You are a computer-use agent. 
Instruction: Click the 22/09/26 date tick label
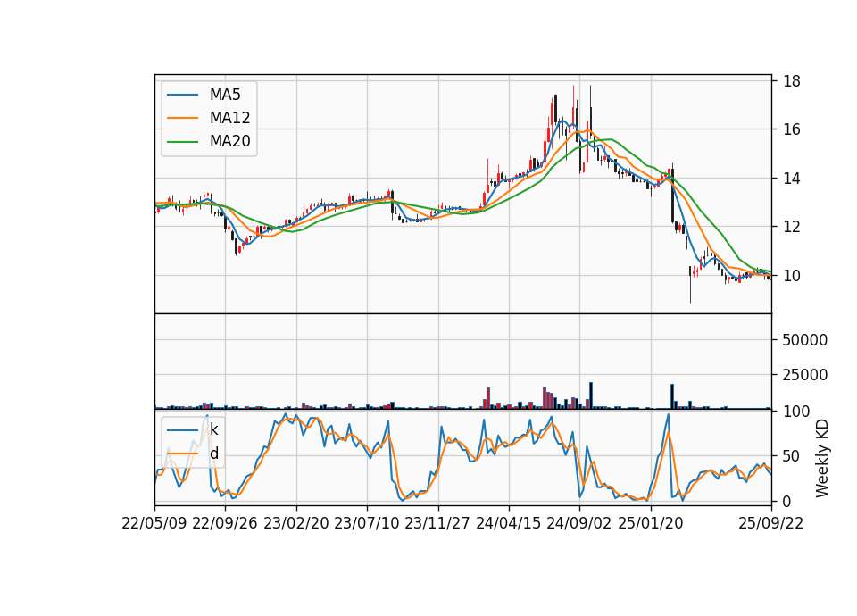(225, 524)
